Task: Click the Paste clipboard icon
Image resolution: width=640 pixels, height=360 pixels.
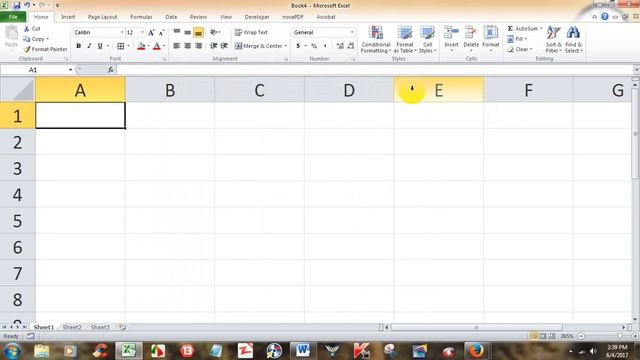Action: [x=11, y=33]
